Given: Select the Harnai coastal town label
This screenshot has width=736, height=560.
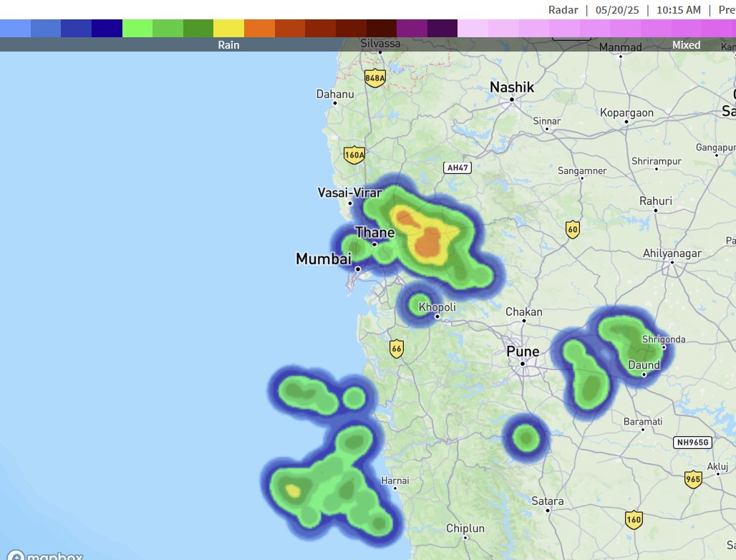Looking at the screenshot, I should 394,481.
